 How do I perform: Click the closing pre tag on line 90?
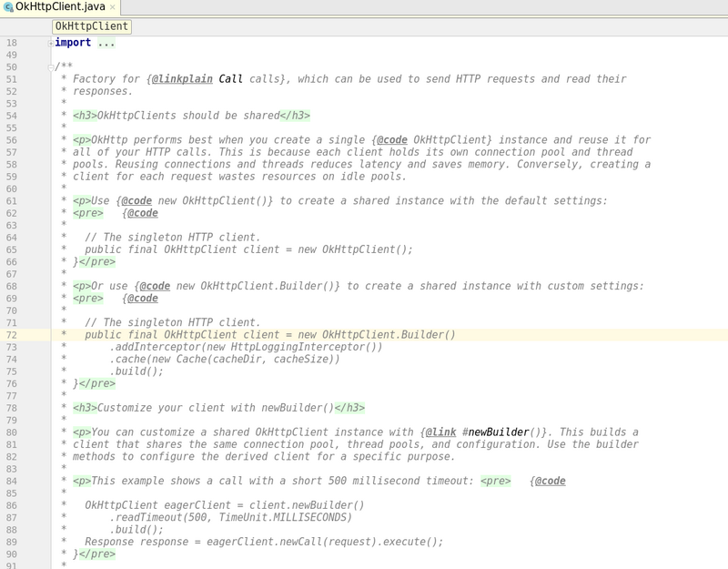point(97,554)
